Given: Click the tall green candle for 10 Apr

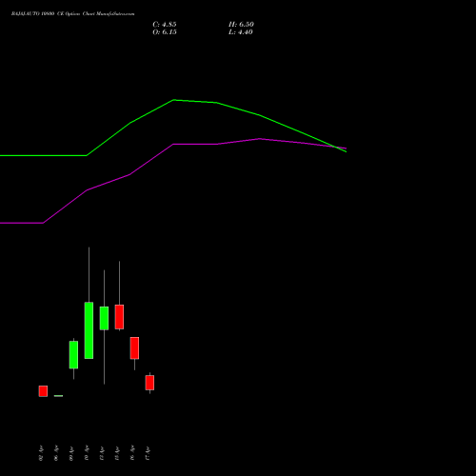Looking at the screenshot, I should 89,330.
